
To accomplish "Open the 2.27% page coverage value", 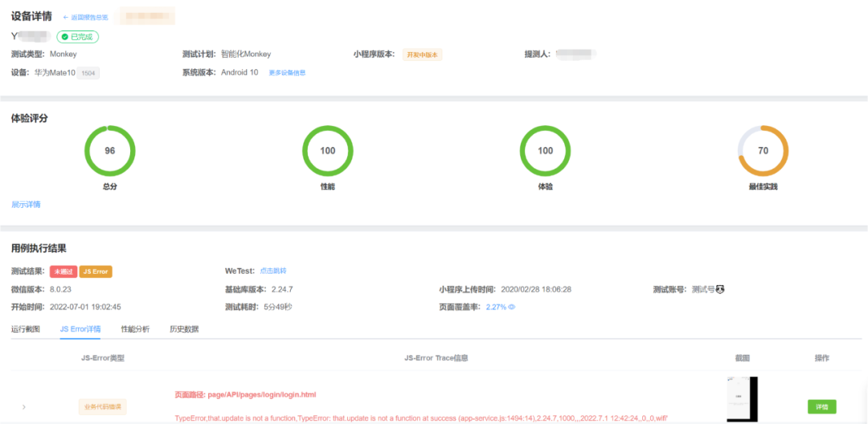I will [496, 307].
